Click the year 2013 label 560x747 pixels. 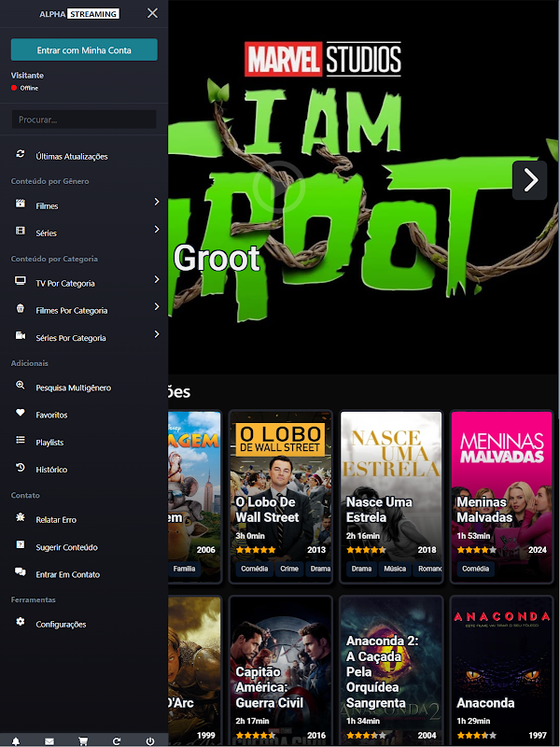click(x=316, y=550)
